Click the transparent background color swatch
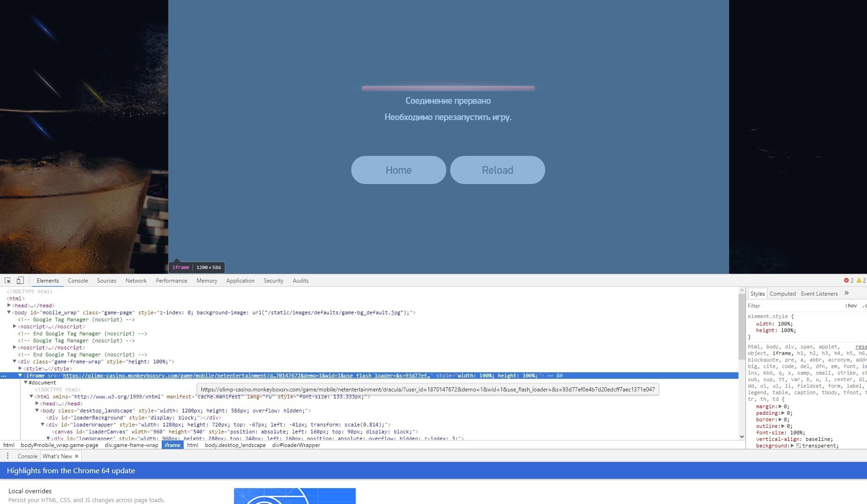Image resolution: width=867 pixels, height=504 pixels. (x=799, y=446)
